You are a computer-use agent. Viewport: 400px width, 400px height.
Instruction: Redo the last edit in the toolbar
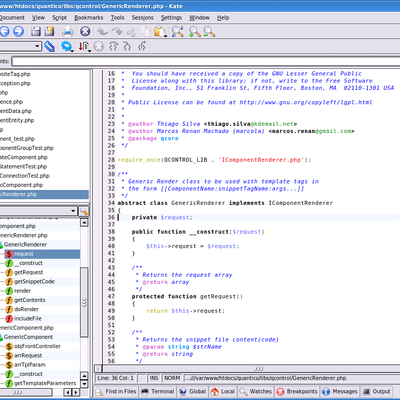point(117,32)
